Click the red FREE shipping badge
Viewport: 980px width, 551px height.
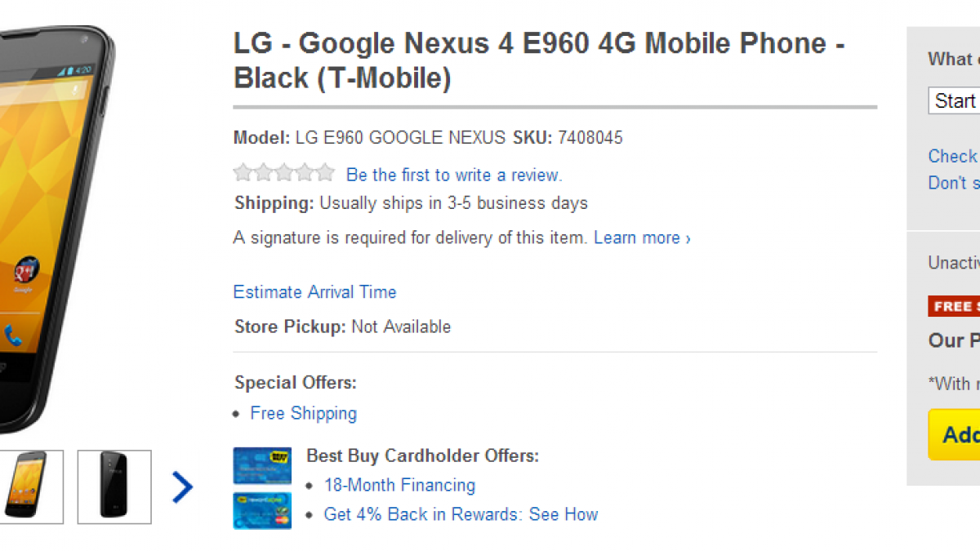pyautogui.click(x=954, y=306)
